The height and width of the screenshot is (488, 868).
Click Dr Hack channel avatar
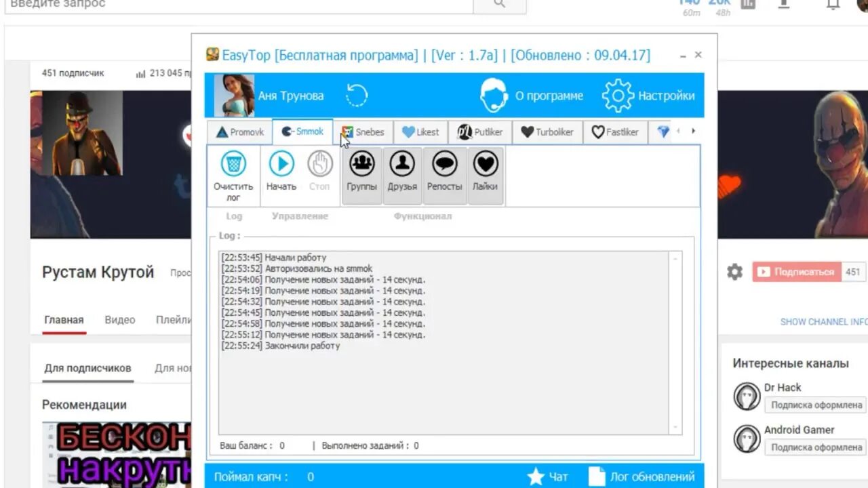747,396
